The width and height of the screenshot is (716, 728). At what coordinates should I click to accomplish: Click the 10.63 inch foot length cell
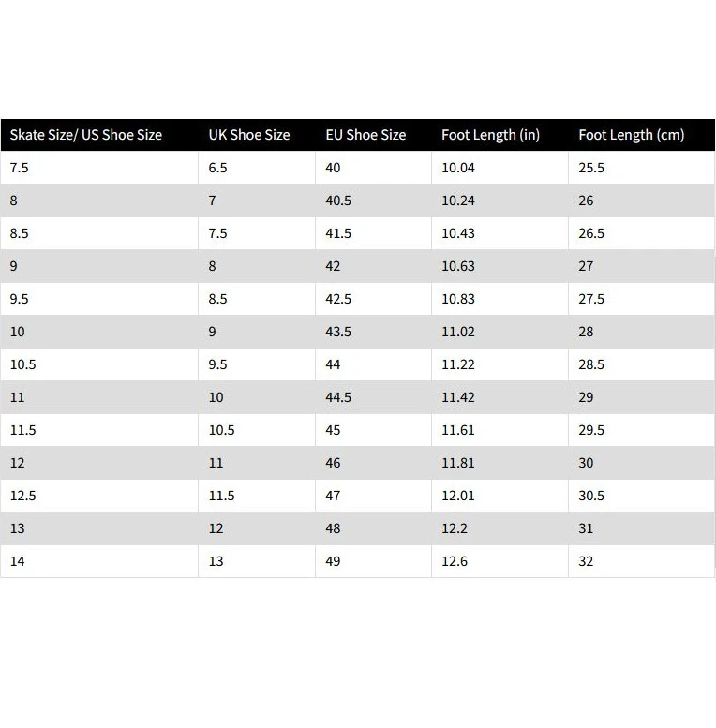458,266
